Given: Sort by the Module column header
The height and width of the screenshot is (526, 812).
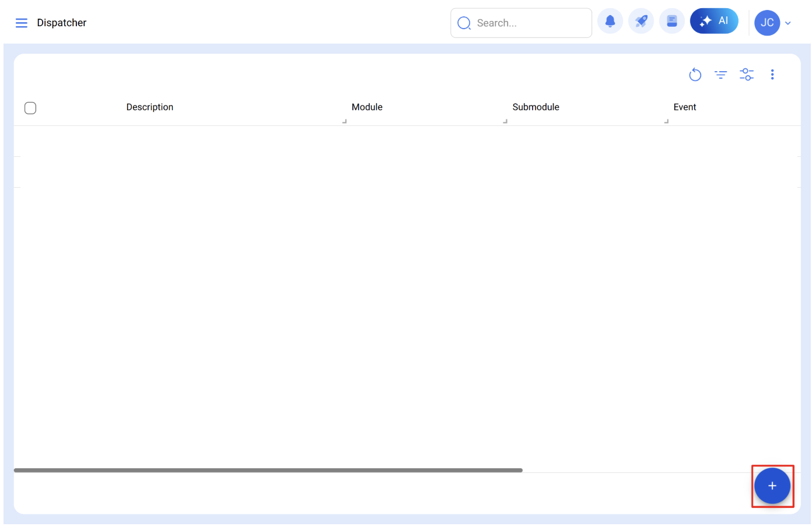Looking at the screenshot, I should [367, 107].
